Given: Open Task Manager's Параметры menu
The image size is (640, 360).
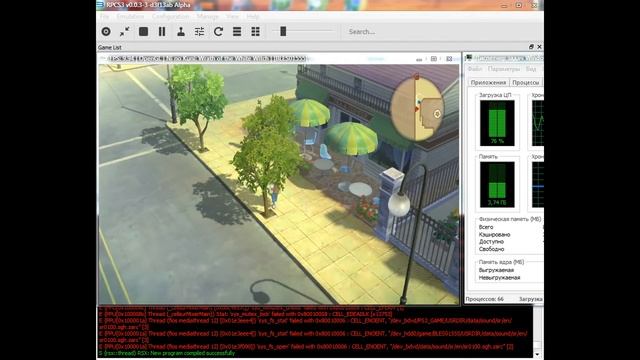Looking at the screenshot, I should [504, 69].
